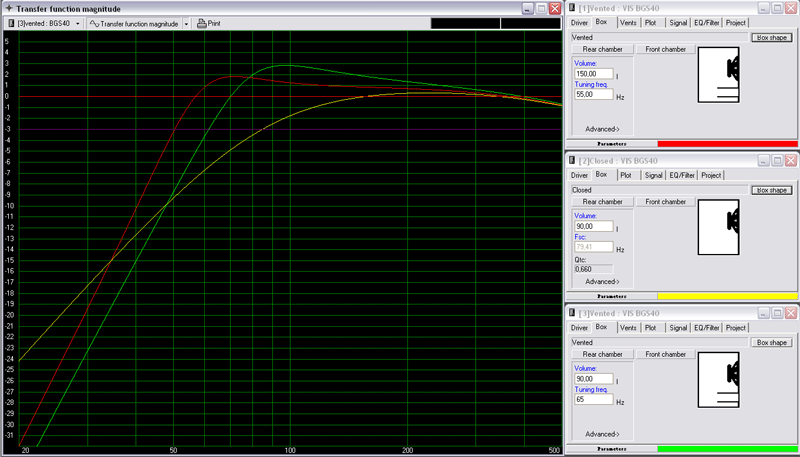800x457 pixels.
Task: Open EQ/Filter tab in [1]Vented window
Action: [x=707, y=23]
